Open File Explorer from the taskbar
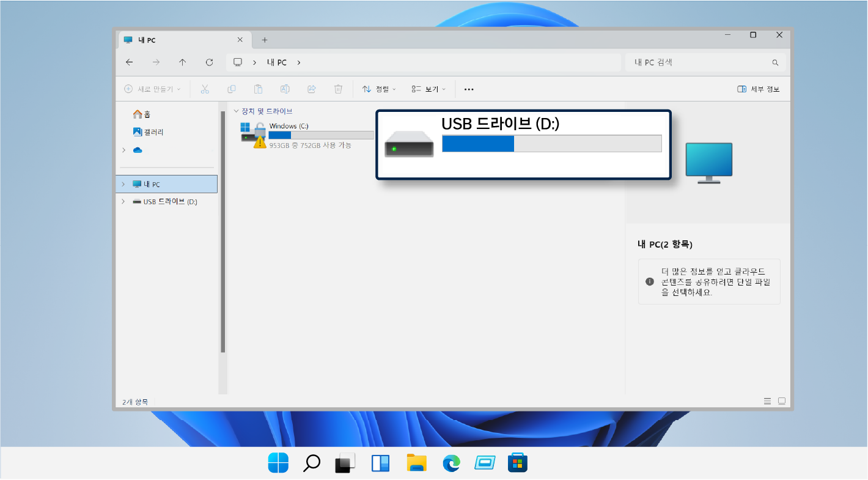This screenshot has width=868, height=480. pos(416,463)
